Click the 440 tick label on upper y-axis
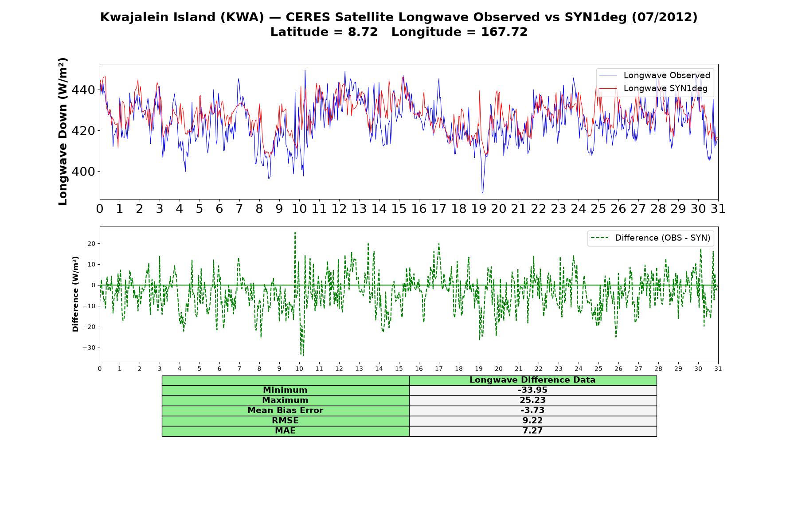Viewport: 798px width, 532px height. pos(83,90)
